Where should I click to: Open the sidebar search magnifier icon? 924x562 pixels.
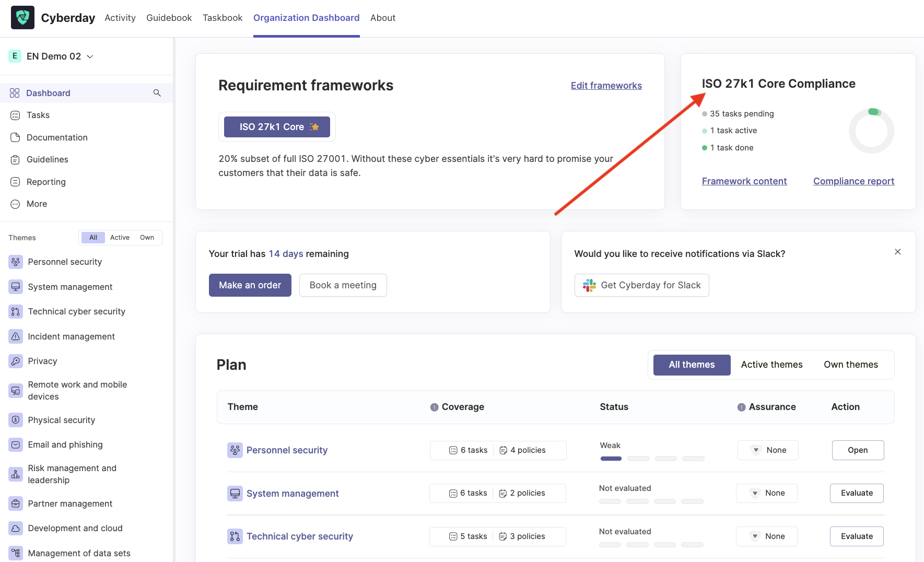click(x=157, y=93)
